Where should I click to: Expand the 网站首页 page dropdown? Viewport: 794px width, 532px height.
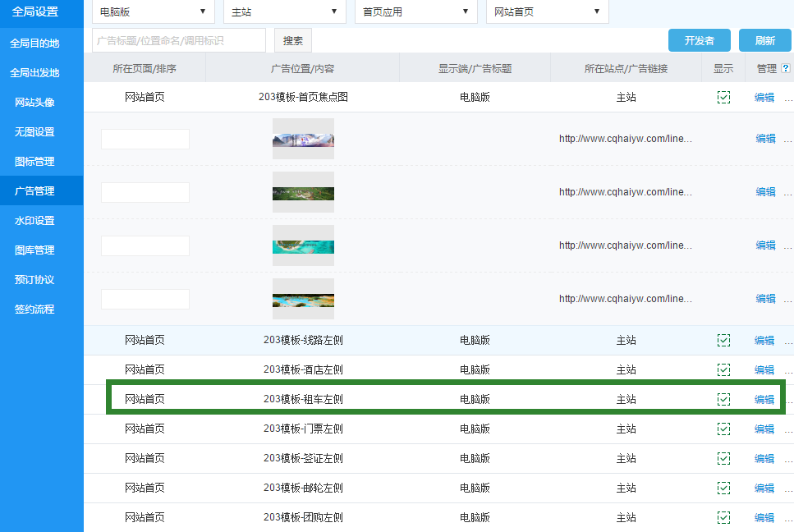coord(547,11)
